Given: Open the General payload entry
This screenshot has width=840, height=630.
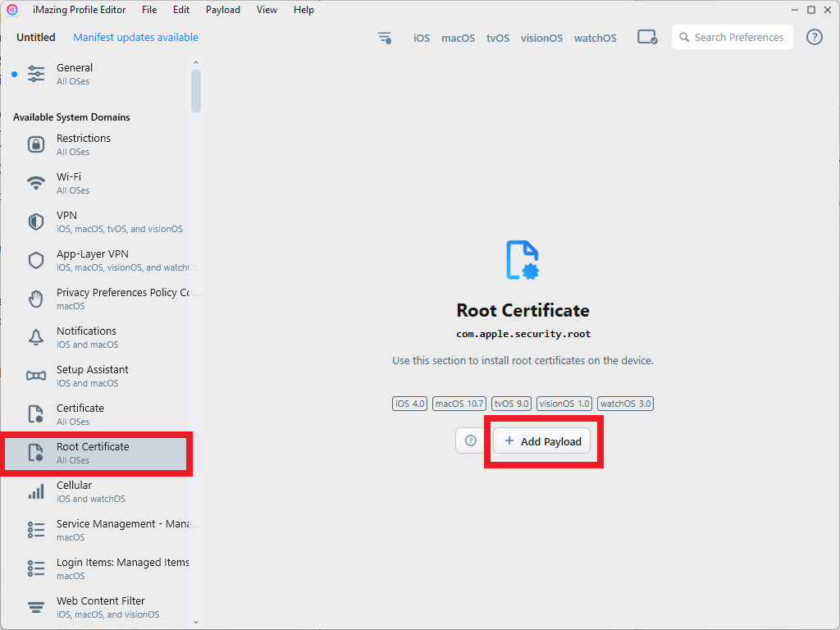Looking at the screenshot, I should 75,67.
